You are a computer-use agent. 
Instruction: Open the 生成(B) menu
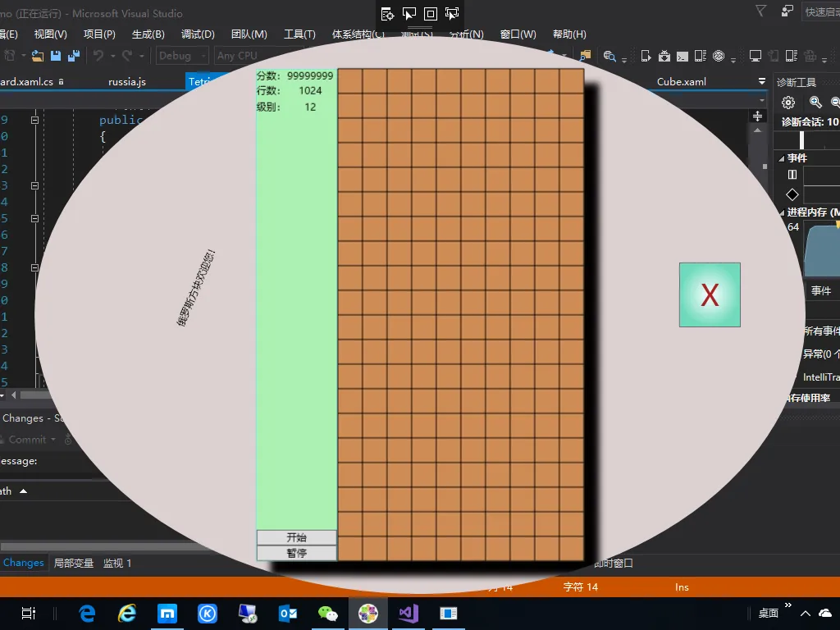coord(148,34)
